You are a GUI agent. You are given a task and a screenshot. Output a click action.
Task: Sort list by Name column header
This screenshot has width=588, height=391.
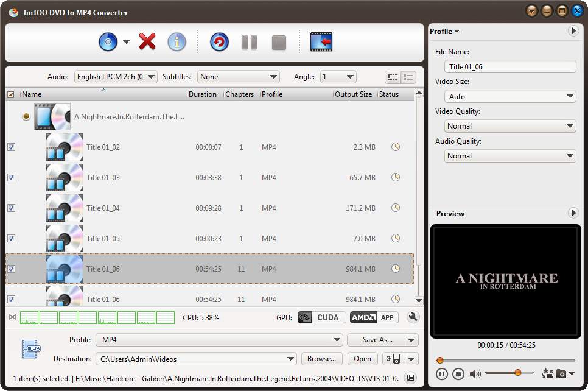click(x=103, y=94)
